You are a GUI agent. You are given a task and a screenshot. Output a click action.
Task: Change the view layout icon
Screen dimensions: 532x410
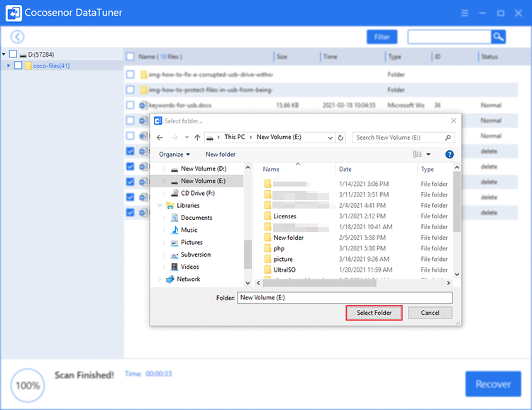point(417,155)
